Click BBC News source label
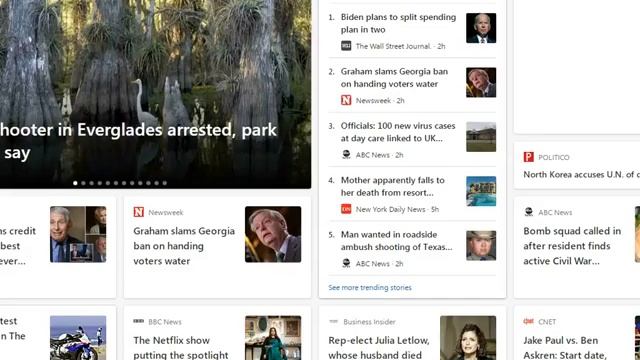640x360 pixels. (x=165, y=322)
